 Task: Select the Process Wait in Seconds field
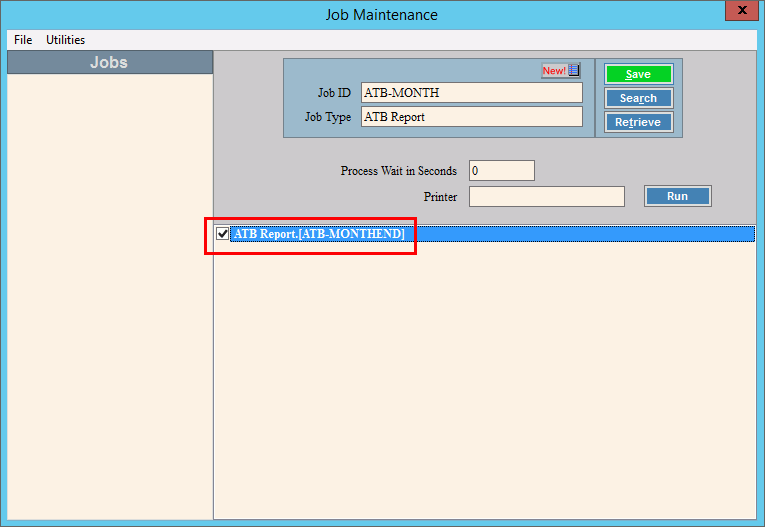pos(501,171)
